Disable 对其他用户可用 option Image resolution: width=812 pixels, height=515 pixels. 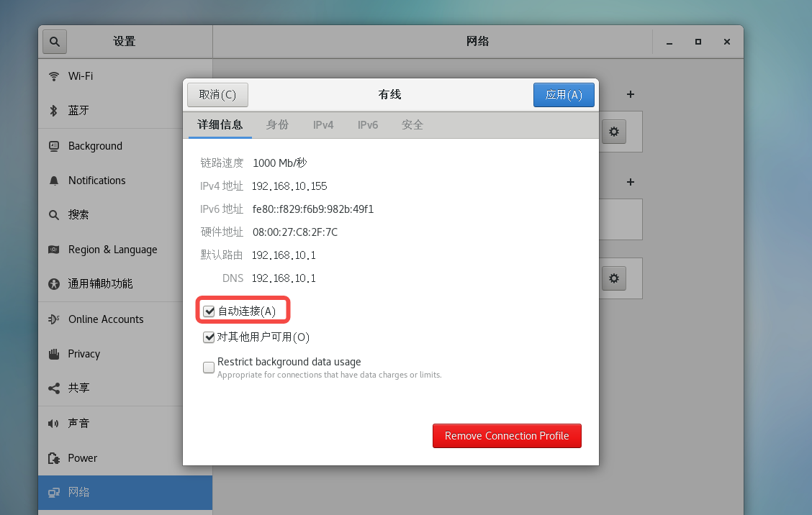tap(209, 337)
